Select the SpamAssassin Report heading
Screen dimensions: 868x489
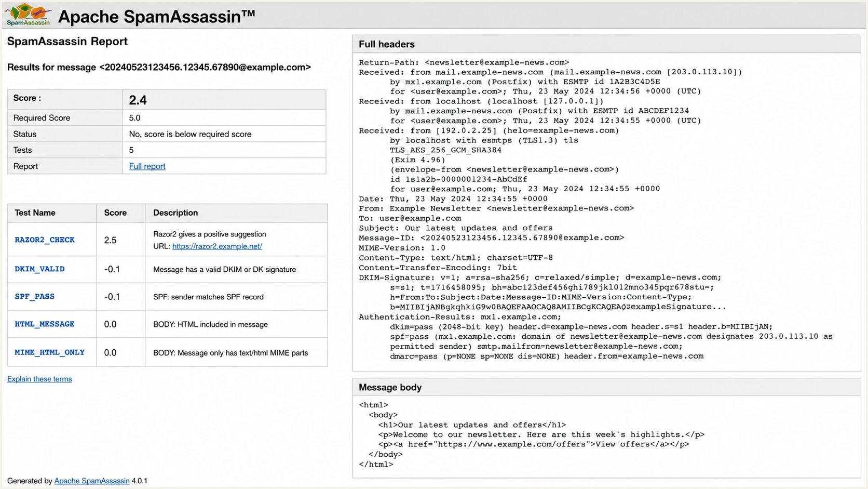(67, 42)
